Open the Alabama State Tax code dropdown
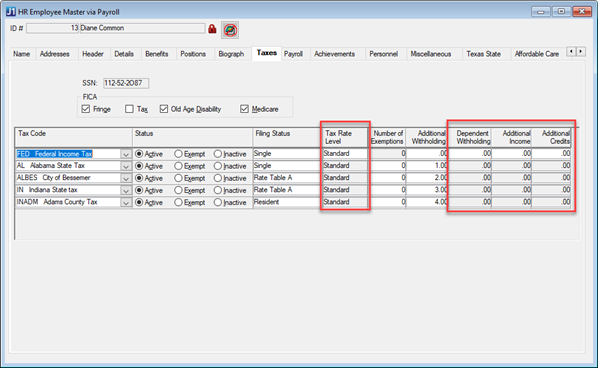This screenshot has height=368, width=598. (x=126, y=166)
